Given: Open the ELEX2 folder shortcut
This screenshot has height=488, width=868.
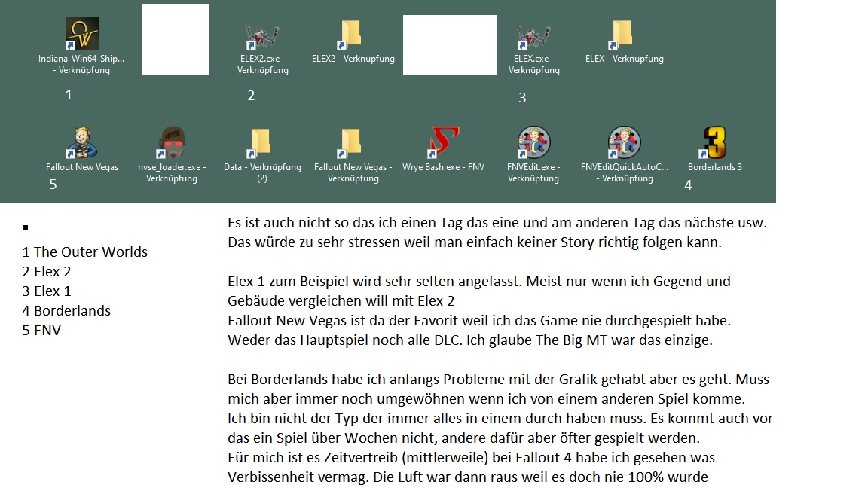Looking at the screenshot, I should pos(352,34).
